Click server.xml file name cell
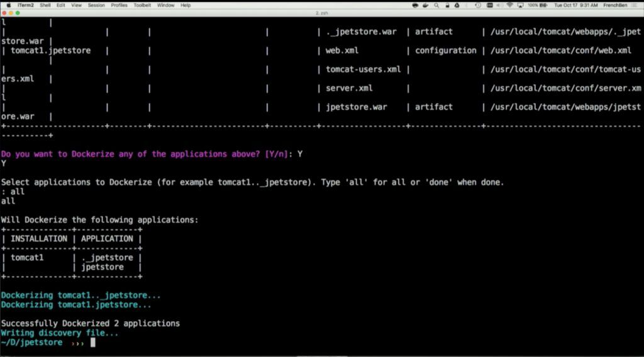Viewport: 644px width, 357px height. pyautogui.click(x=349, y=88)
